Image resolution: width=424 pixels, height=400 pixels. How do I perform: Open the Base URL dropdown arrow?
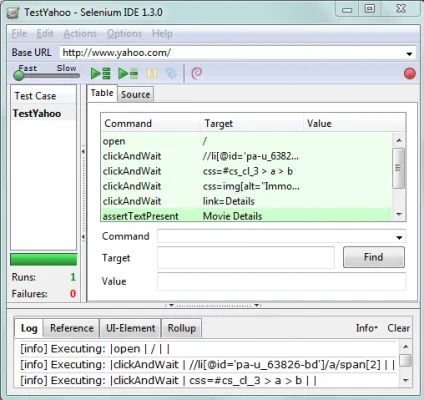409,53
